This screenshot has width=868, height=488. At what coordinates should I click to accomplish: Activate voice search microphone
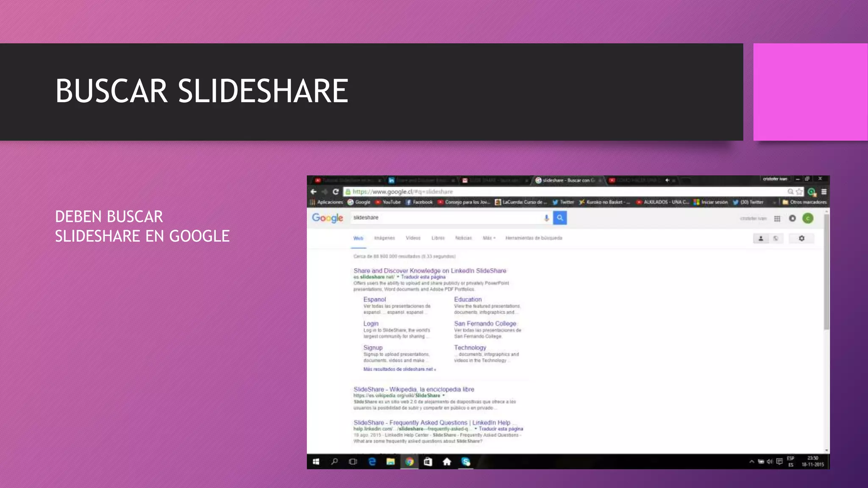point(546,218)
